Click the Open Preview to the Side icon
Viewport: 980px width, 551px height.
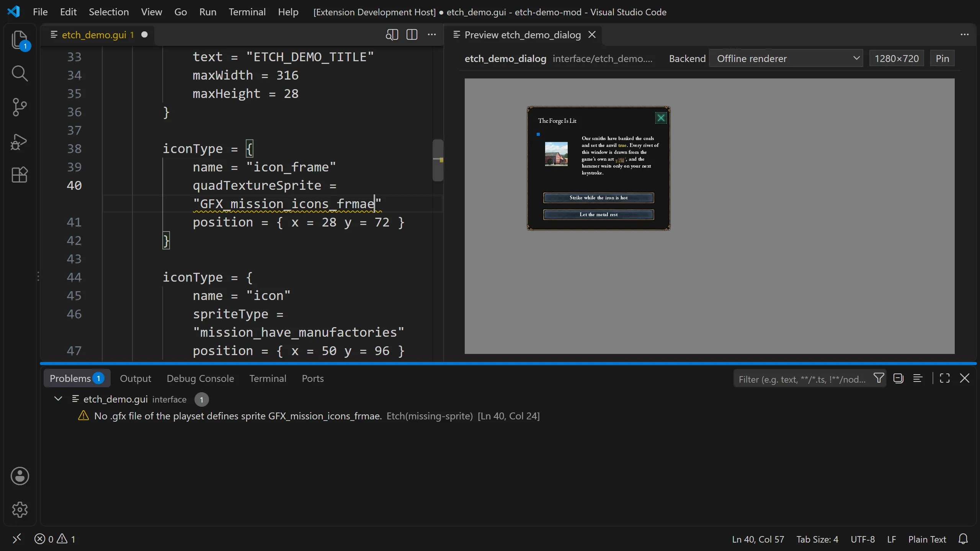(392, 35)
